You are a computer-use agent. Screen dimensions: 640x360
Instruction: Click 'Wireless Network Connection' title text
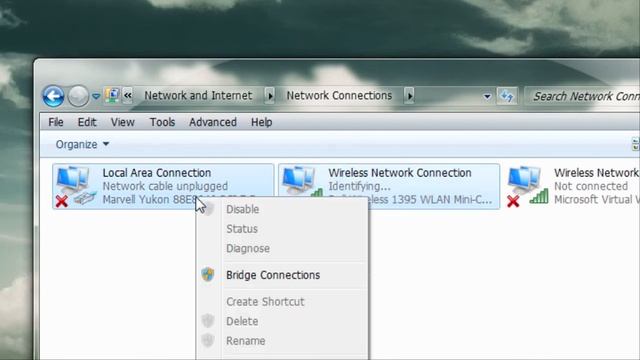400,173
